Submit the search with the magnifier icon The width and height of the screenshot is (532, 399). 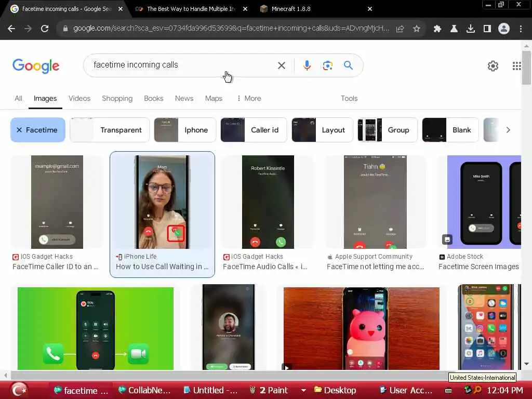(x=348, y=65)
